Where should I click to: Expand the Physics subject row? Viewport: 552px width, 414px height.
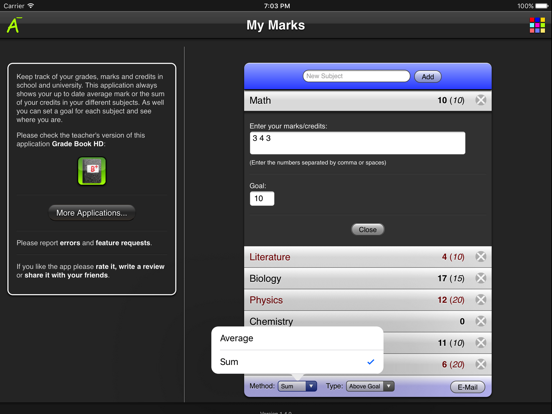[x=368, y=300]
